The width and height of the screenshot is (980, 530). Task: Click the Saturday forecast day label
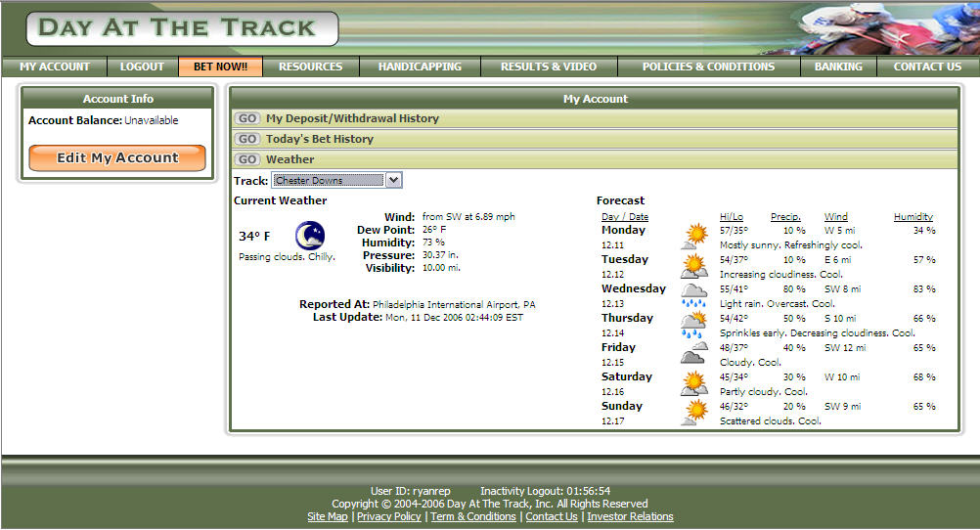point(626,376)
